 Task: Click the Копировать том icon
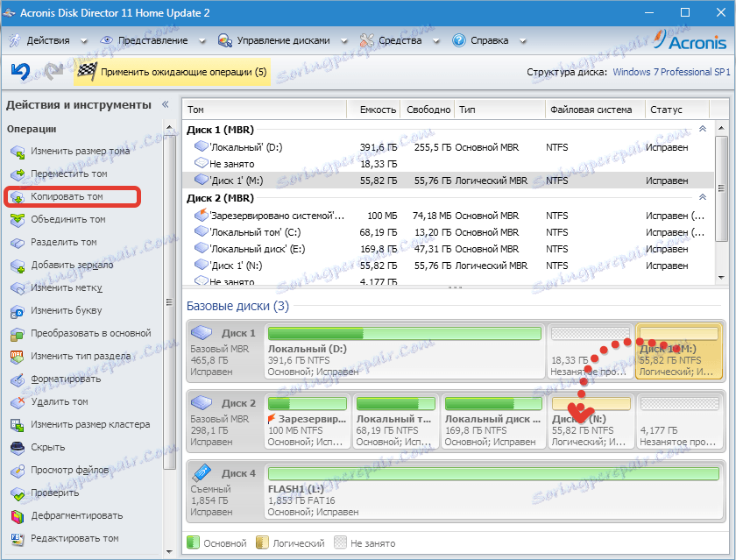point(18,197)
